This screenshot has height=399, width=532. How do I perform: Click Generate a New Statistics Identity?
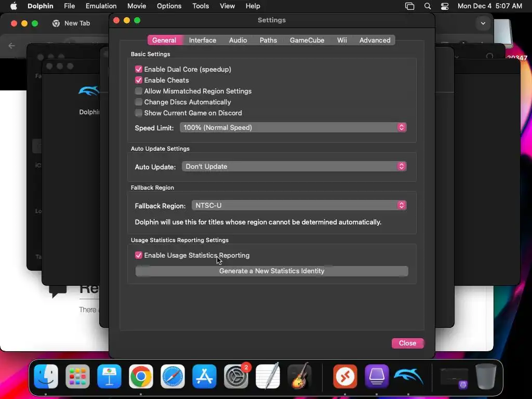[x=272, y=271]
